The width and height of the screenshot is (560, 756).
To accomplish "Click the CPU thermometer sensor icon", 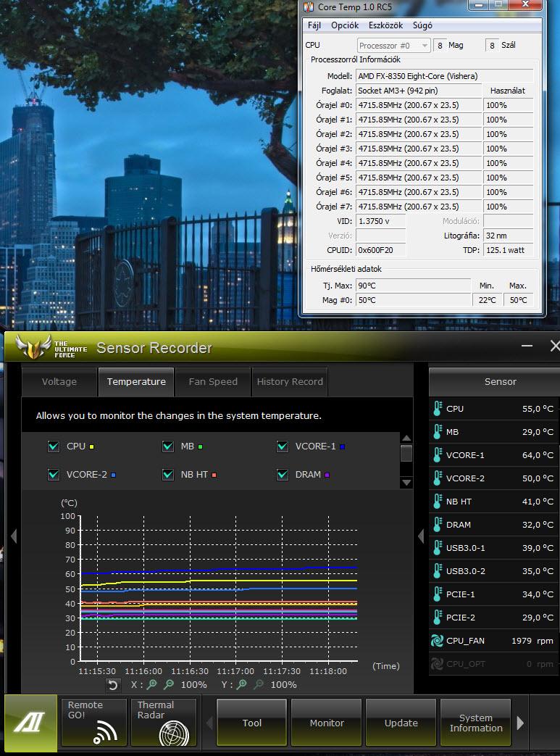I will [x=437, y=408].
